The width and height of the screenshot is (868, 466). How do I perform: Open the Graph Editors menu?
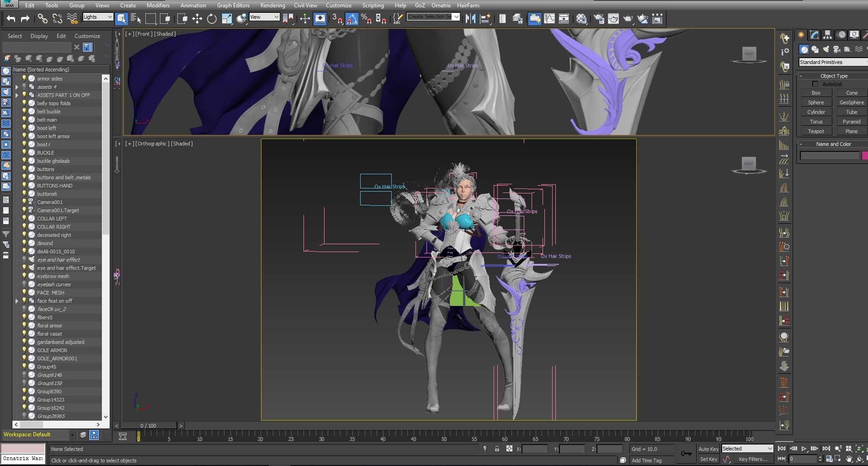point(233,5)
